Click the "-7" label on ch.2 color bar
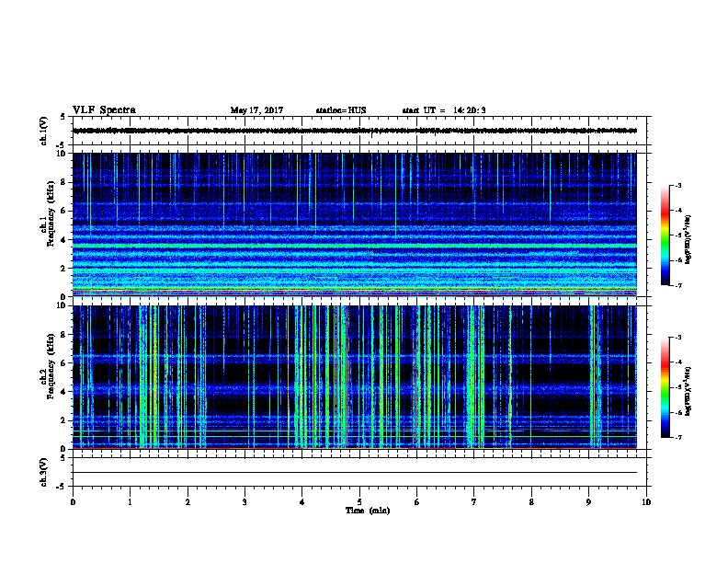The image size is (728, 563). (678, 438)
